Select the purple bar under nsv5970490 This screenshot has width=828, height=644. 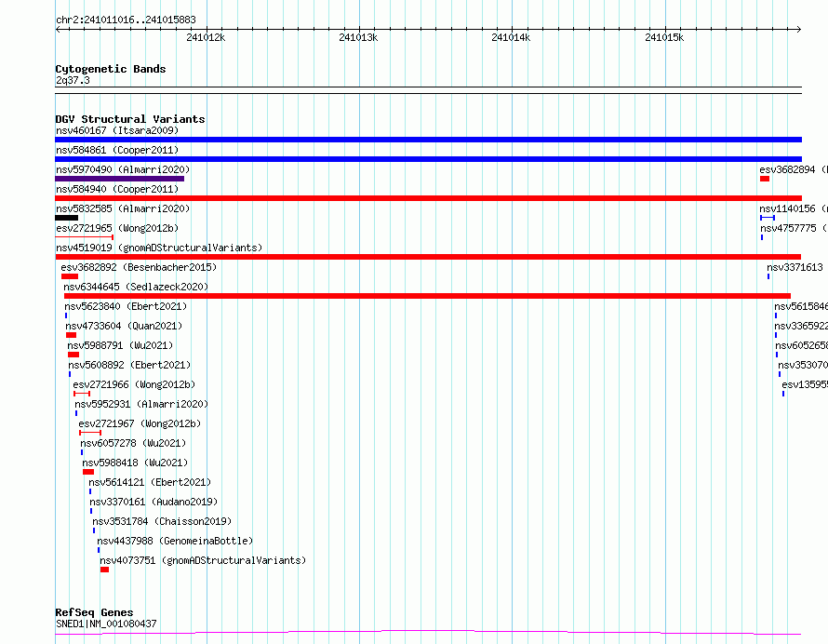(119, 179)
